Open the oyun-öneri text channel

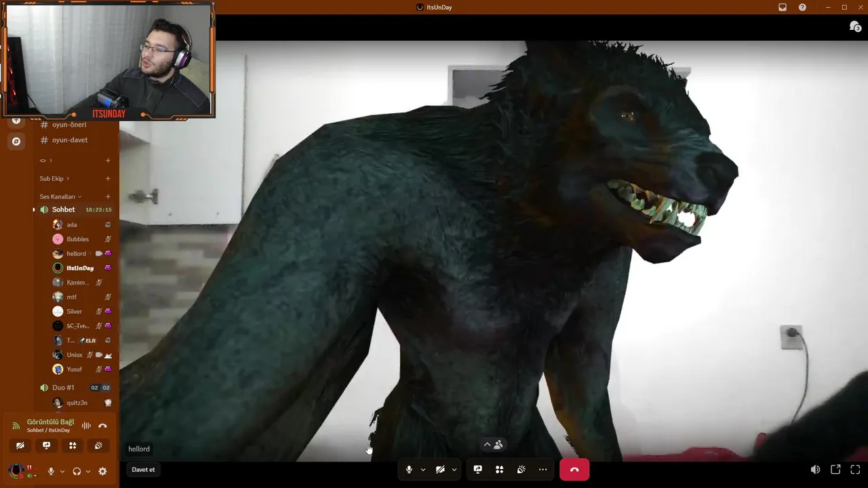(x=69, y=125)
